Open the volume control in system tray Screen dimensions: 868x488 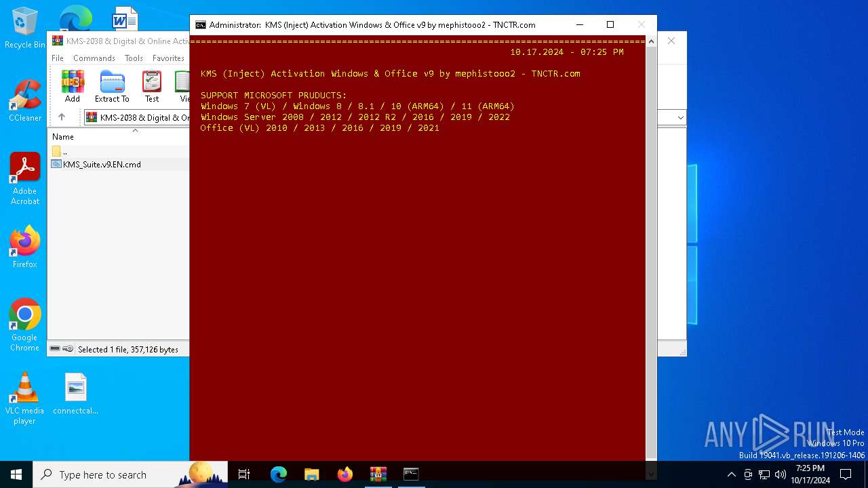[781, 474]
